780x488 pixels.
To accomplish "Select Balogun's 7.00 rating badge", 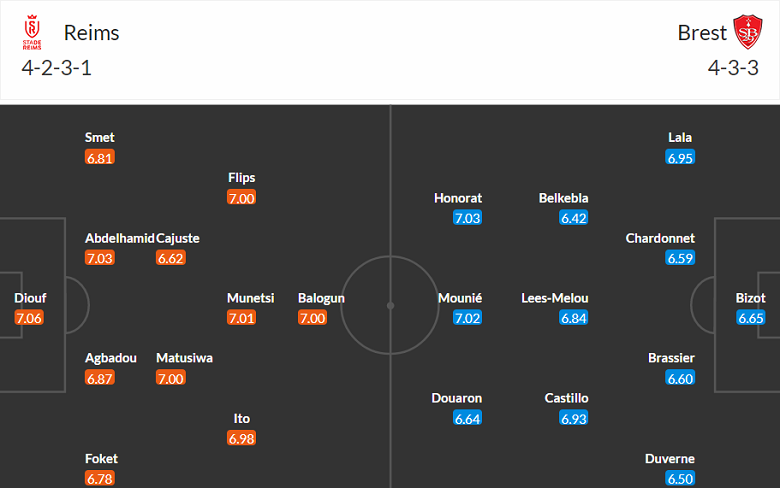I will pyautogui.click(x=312, y=318).
